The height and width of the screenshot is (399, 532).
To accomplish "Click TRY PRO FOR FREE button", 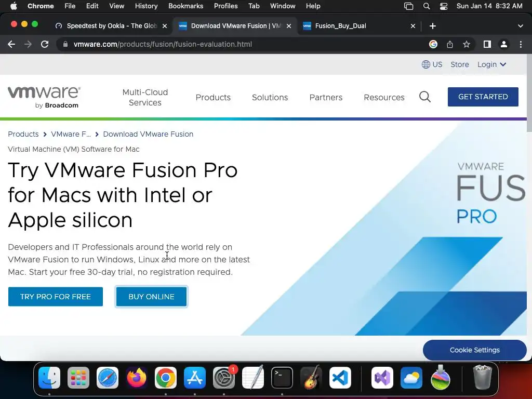I will click(55, 297).
